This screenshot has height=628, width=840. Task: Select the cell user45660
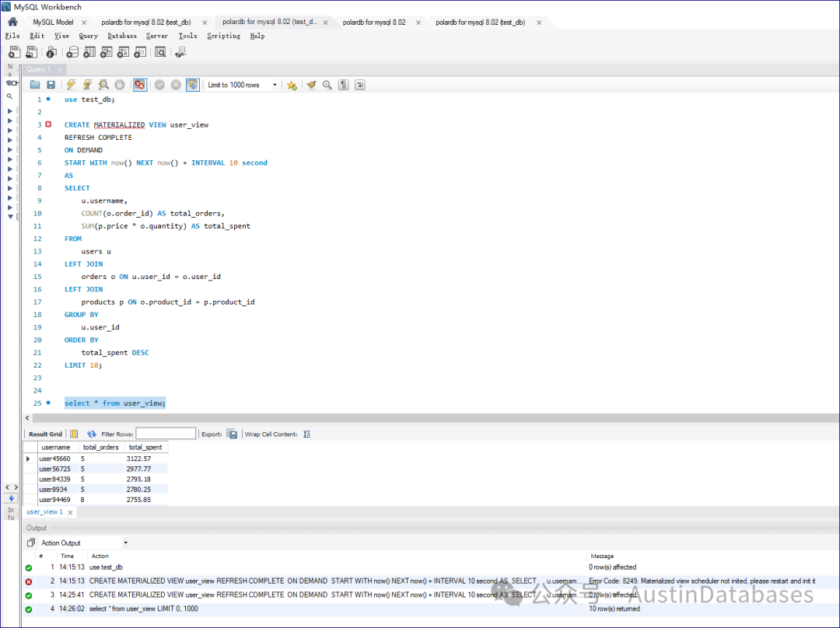pyautogui.click(x=58, y=459)
